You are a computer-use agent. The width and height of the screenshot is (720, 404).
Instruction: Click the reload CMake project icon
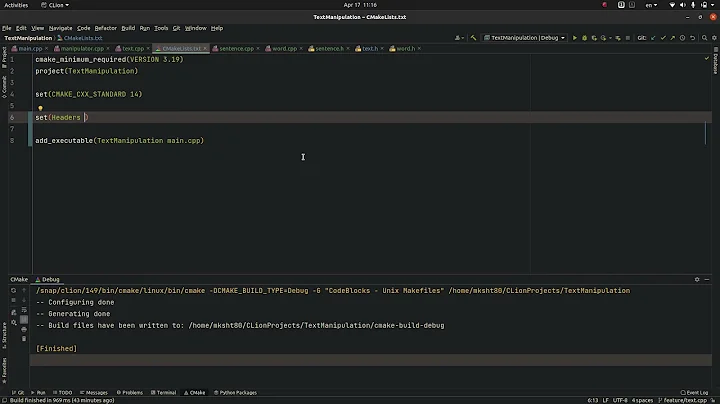13,291
